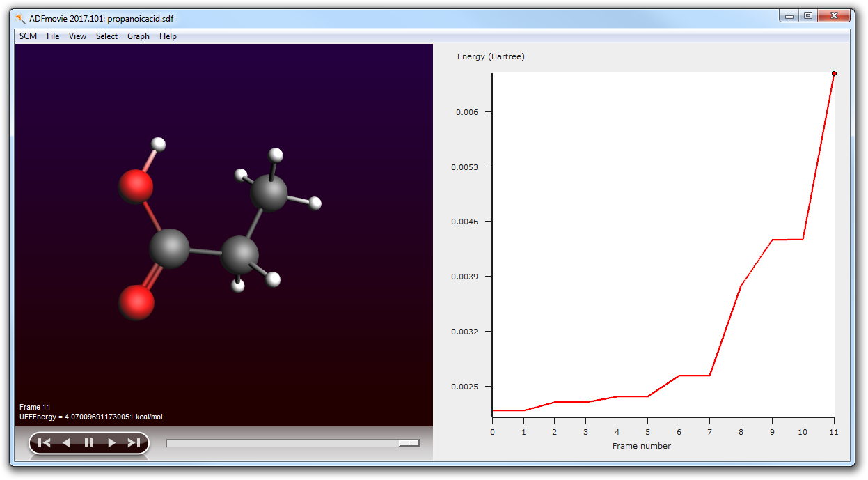868x480 pixels.
Task: Click the methyl carbon atom with three hydrogens
Action: (x=269, y=193)
